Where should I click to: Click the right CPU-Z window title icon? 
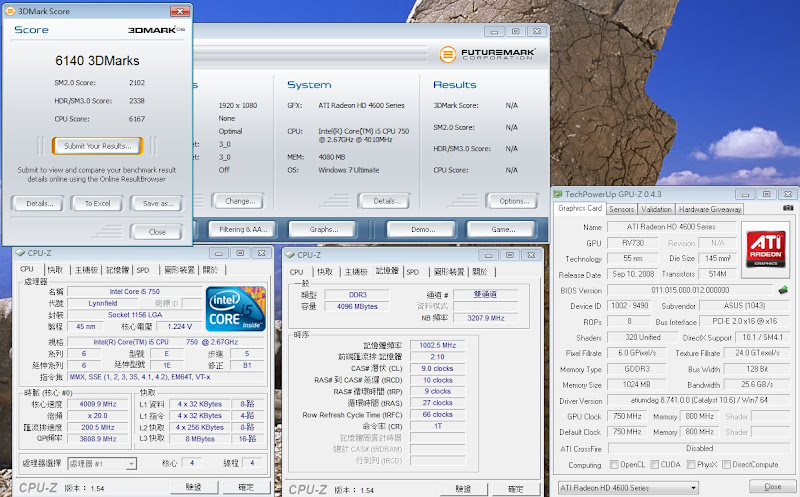click(x=289, y=255)
